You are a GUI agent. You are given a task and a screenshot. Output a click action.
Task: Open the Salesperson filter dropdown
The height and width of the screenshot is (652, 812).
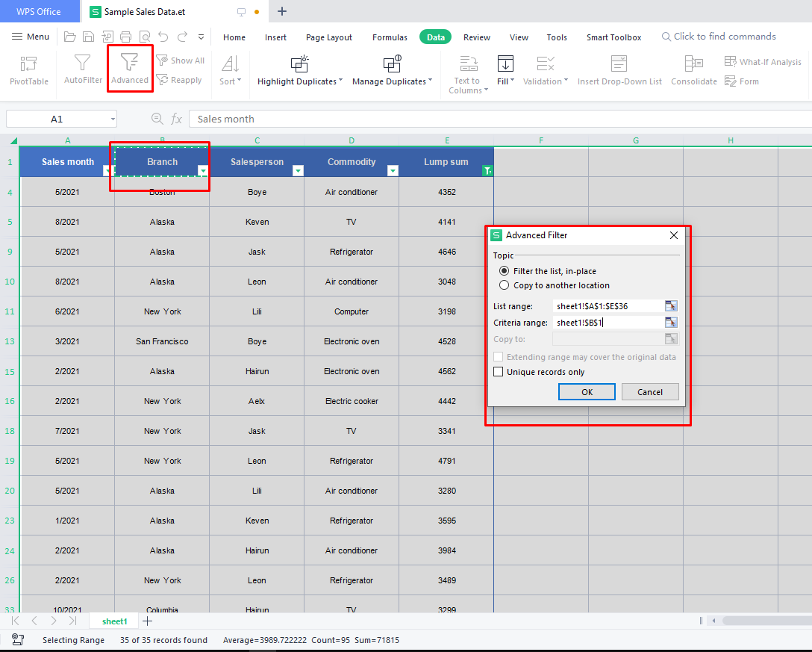click(x=298, y=170)
